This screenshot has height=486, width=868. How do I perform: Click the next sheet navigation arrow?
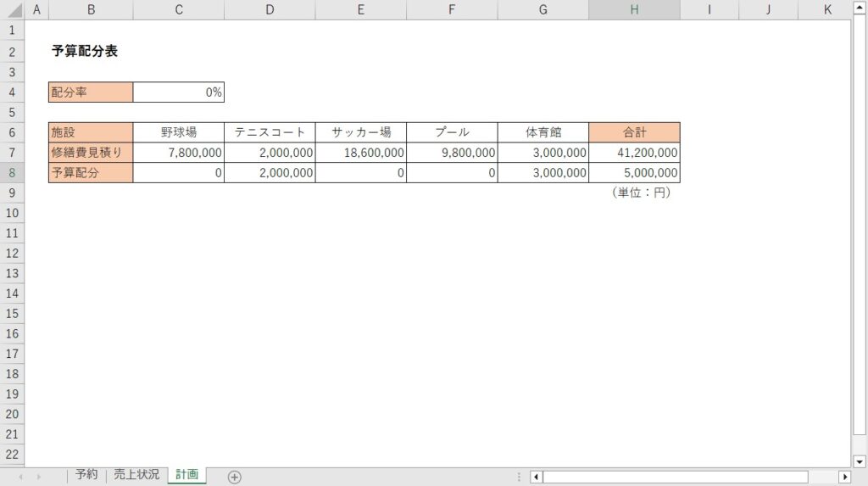point(37,477)
